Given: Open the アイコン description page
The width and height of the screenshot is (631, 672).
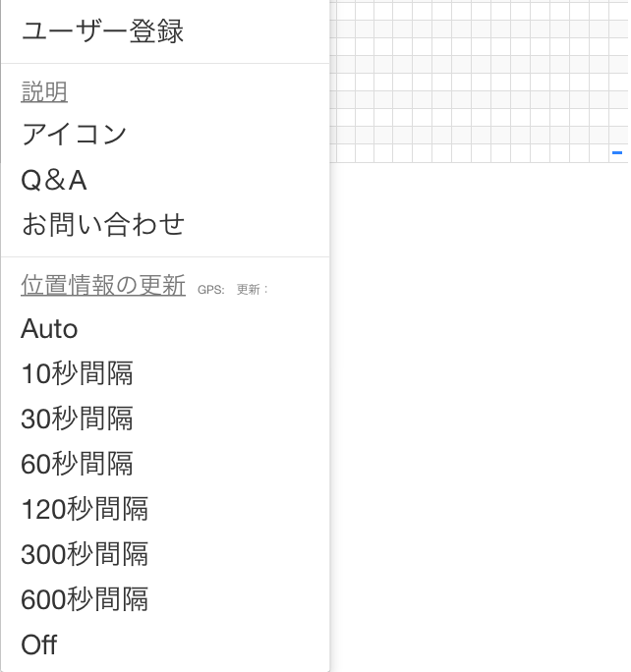Looking at the screenshot, I should pyautogui.click(x=75, y=134).
